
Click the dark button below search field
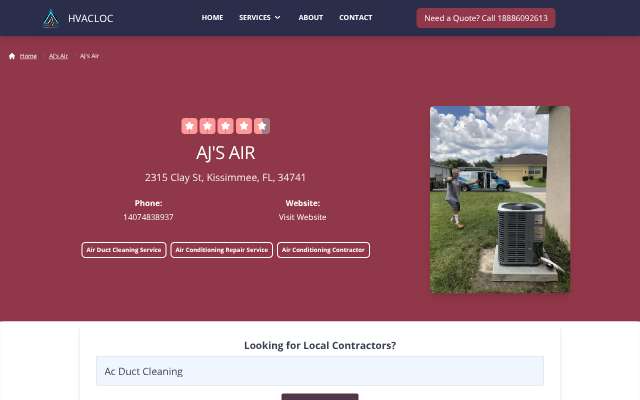pos(320,397)
